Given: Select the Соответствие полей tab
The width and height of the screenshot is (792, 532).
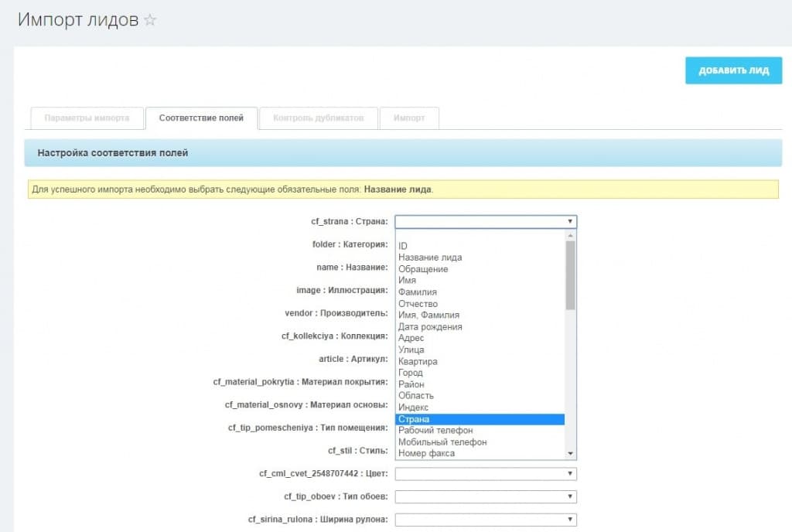Looking at the screenshot, I should 201,118.
